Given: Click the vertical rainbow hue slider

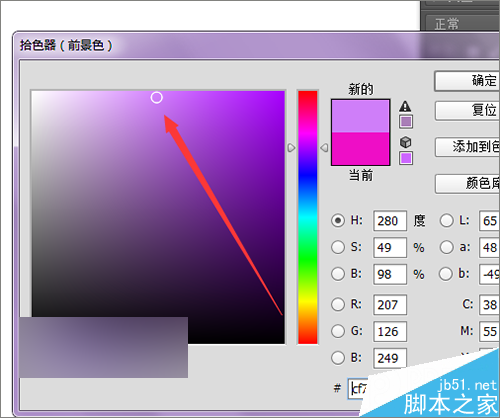Looking at the screenshot, I should coord(308,217).
